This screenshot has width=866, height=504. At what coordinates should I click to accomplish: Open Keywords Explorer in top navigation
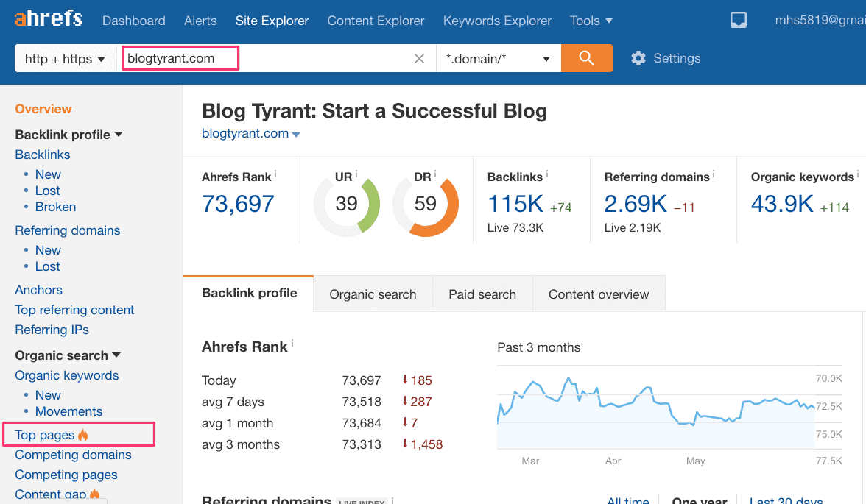tap(497, 21)
